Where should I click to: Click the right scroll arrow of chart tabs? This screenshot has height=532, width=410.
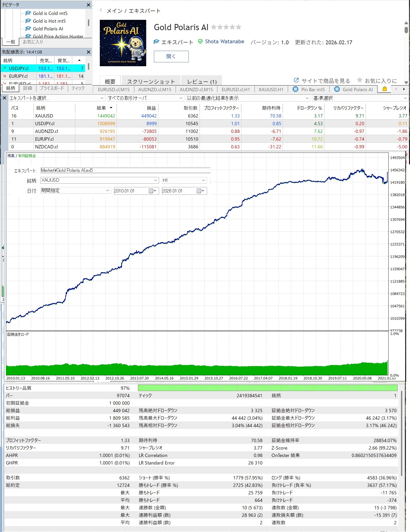click(404, 89)
